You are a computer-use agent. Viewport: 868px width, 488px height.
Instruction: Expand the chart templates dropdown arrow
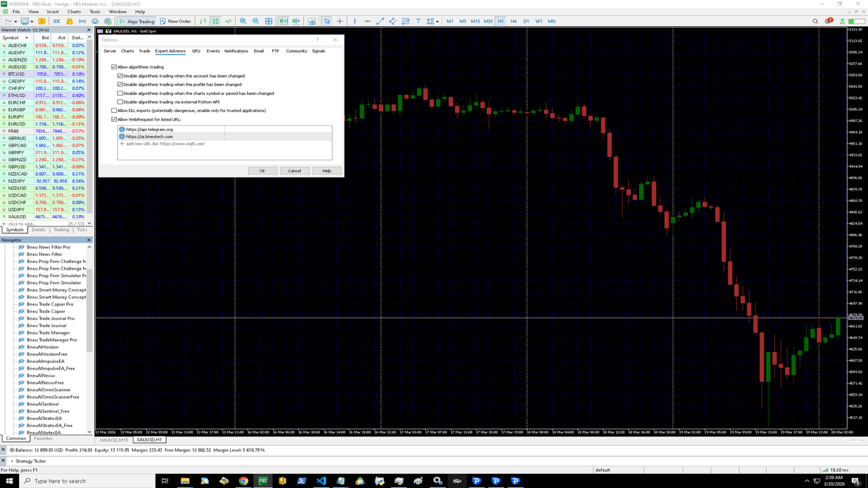point(32,22)
